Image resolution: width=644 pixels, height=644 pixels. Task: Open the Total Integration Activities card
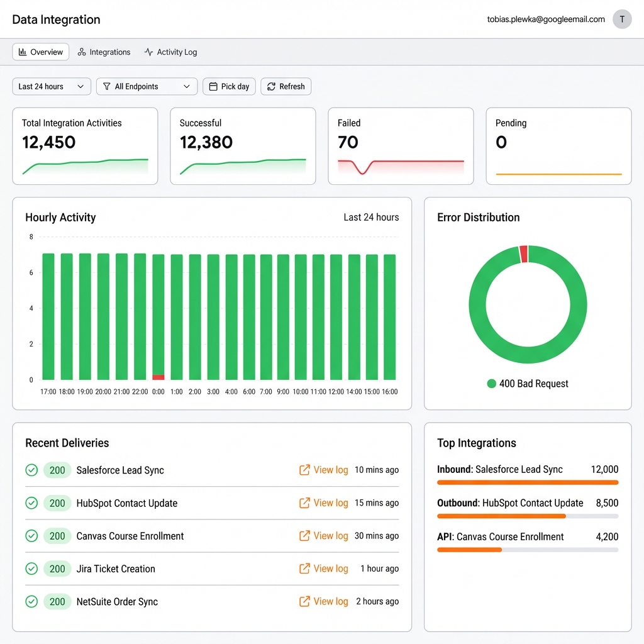pos(85,146)
